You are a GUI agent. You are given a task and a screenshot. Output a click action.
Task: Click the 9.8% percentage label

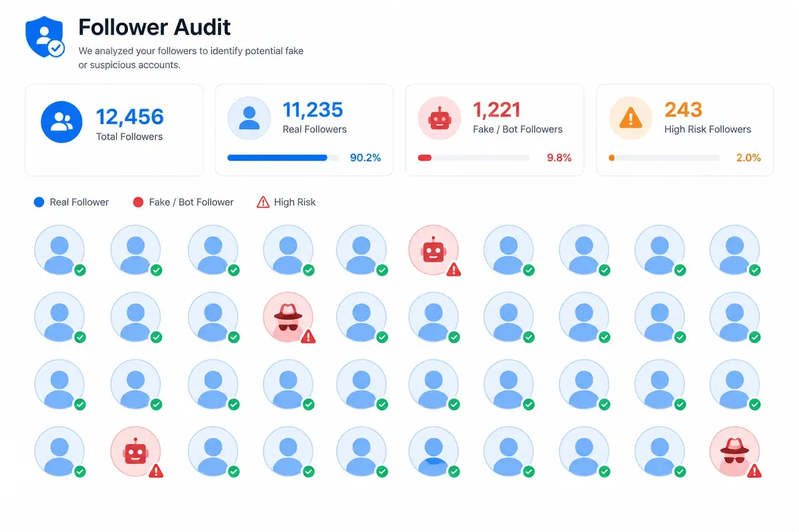click(559, 158)
